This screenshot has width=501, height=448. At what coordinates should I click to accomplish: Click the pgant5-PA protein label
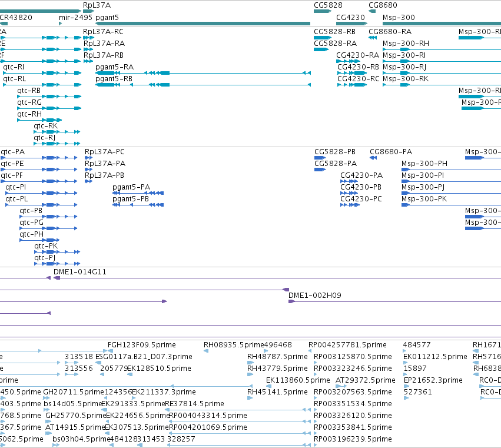131,187
